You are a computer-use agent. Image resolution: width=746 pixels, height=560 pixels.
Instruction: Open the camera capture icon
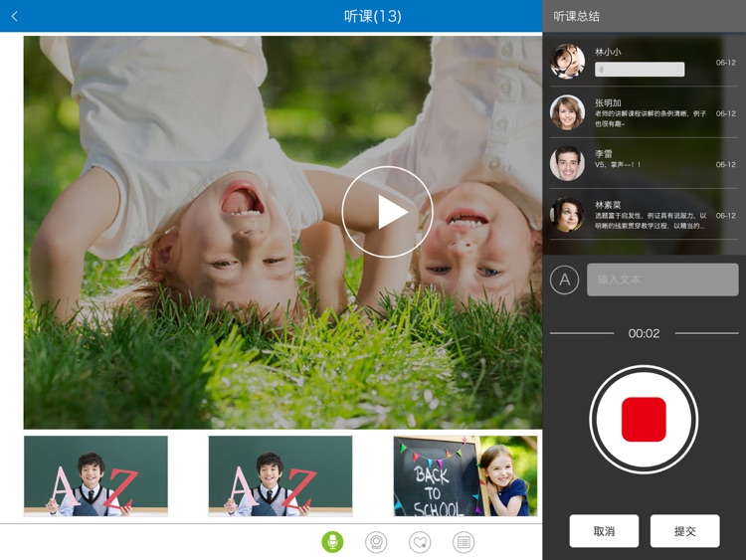[376, 542]
